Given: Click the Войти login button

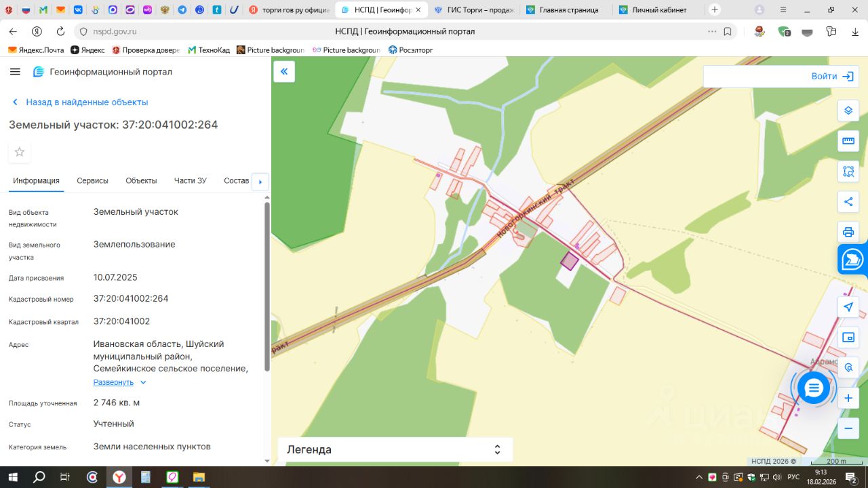Looking at the screenshot, I should [x=832, y=77].
